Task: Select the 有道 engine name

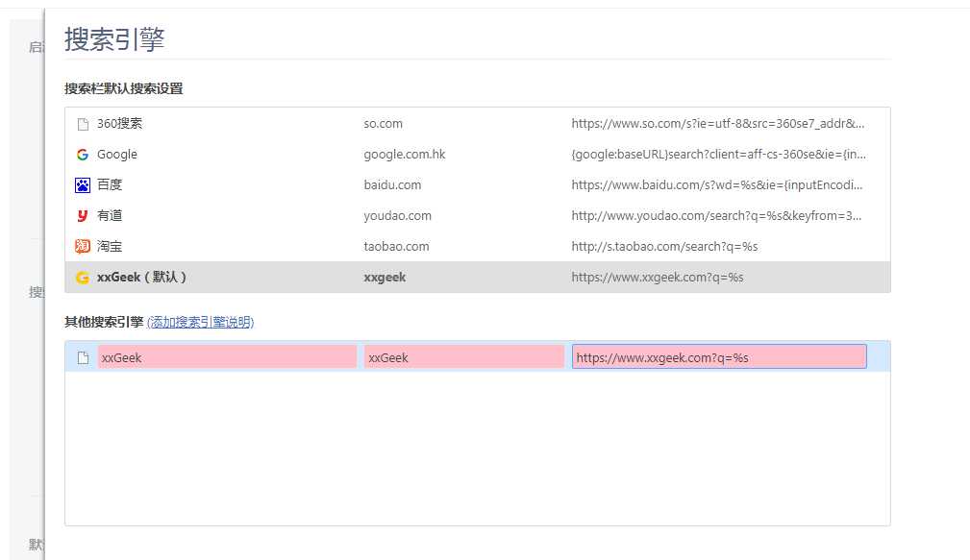Action: coord(110,216)
